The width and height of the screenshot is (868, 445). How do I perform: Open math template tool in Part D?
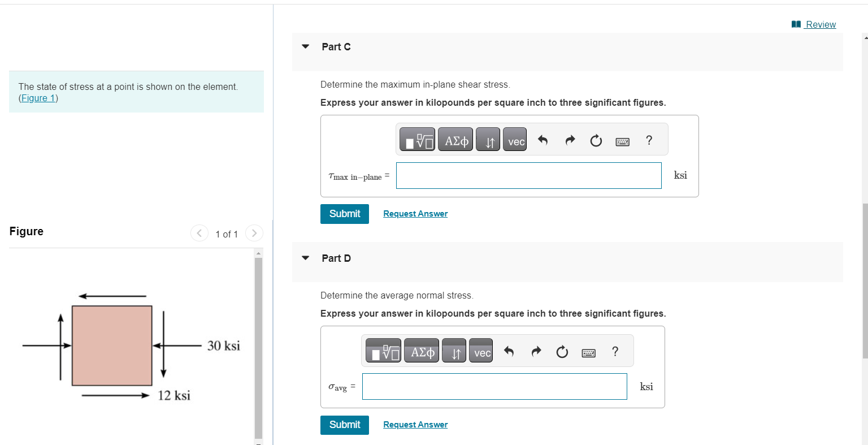coord(383,351)
